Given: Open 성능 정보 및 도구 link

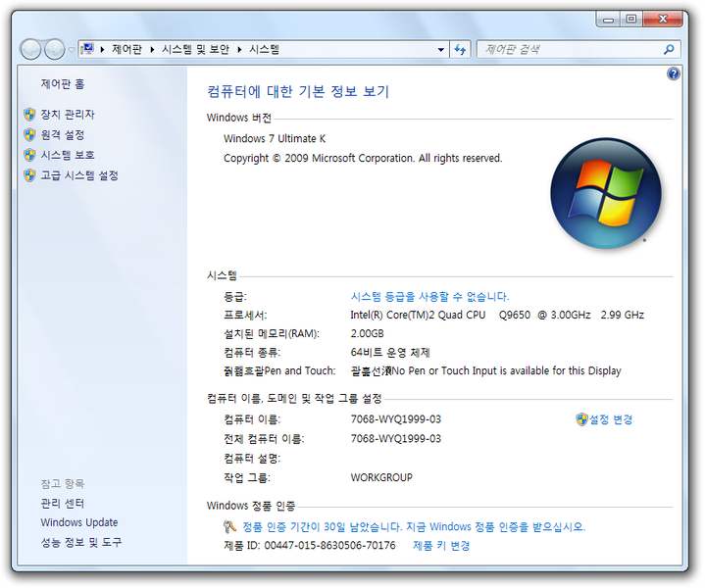Looking at the screenshot, I should point(81,542).
